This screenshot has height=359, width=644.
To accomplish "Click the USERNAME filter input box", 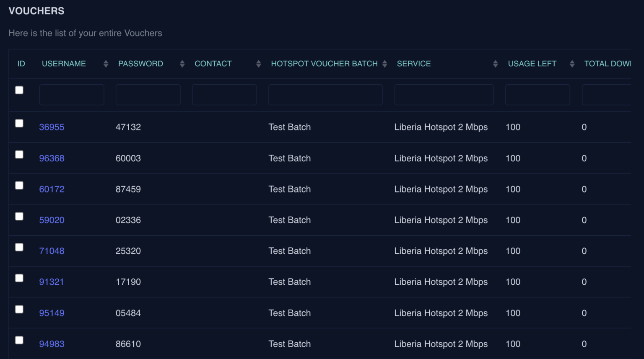I will (71, 94).
